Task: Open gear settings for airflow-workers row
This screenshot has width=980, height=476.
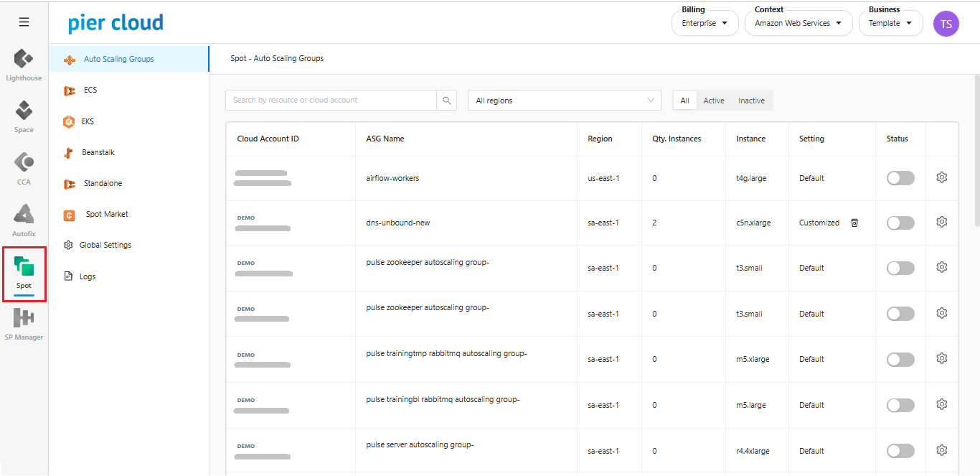Action: point(942,177)
